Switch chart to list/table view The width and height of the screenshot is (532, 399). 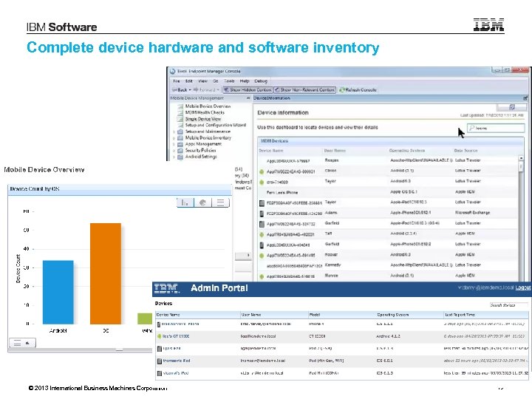(220, 202)
